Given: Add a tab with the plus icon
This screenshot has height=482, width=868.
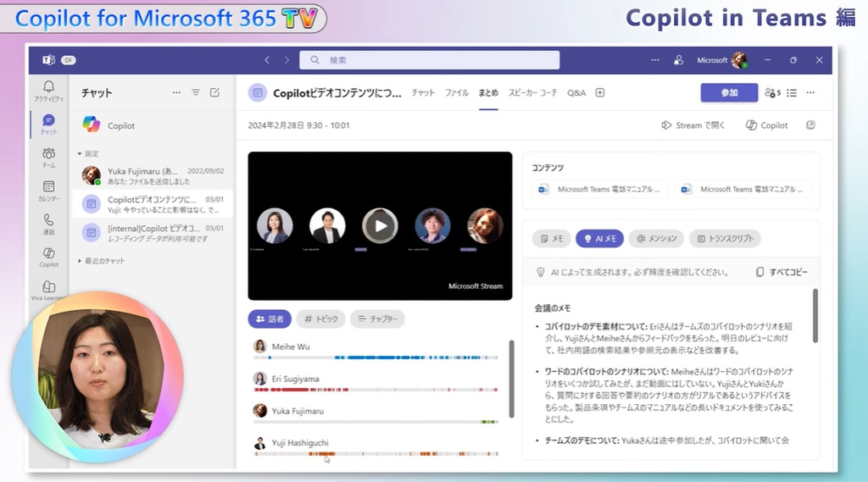Looking at the screenshot, I should point(600,92).
